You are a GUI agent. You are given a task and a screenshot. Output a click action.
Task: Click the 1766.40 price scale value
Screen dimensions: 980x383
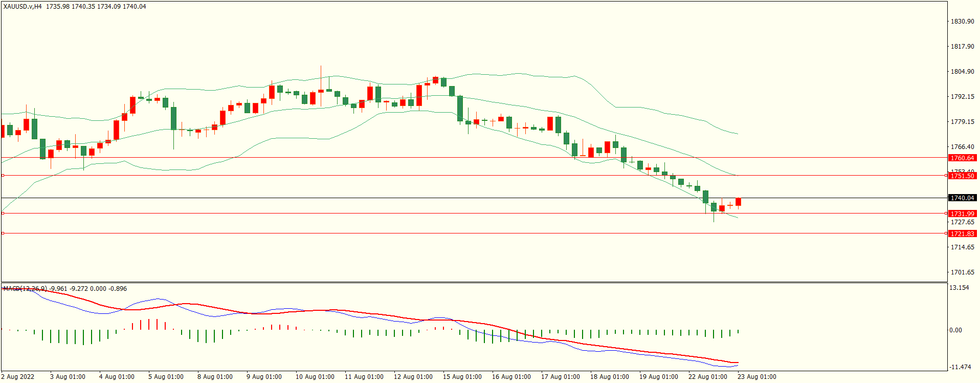[962, 147]
